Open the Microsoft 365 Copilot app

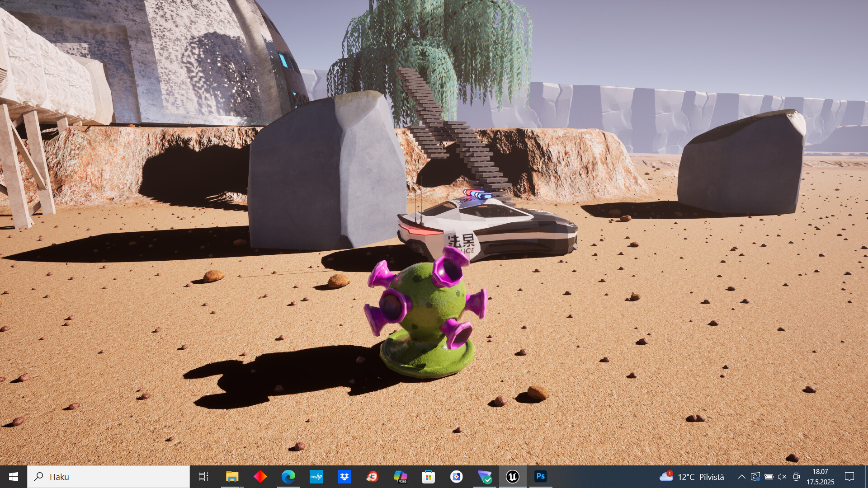(401, 477)
